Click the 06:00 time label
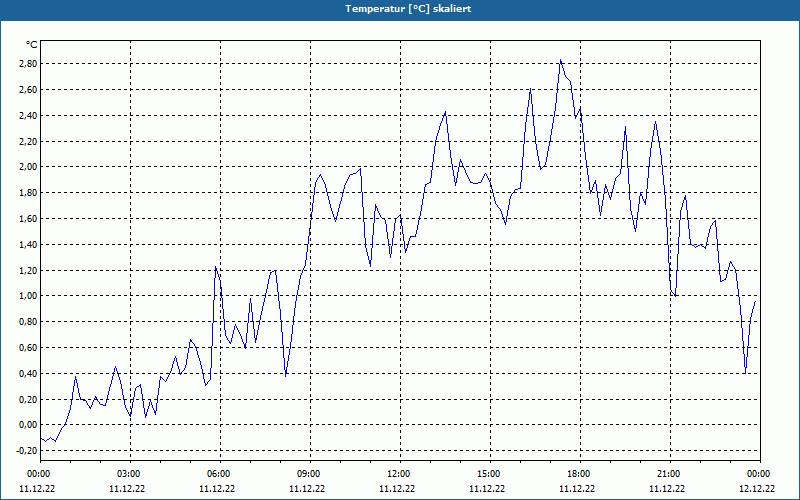This screenshot has height=500, width=800. [220, 474]
